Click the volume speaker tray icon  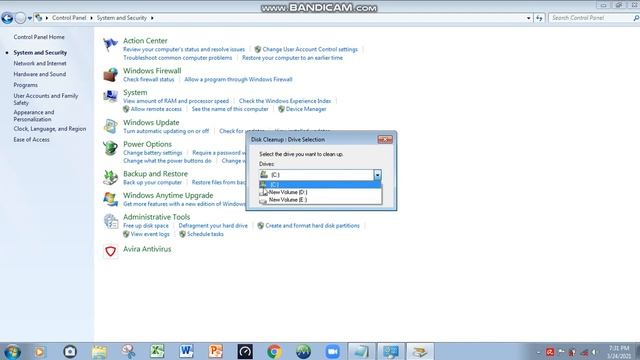coord(595,352)
